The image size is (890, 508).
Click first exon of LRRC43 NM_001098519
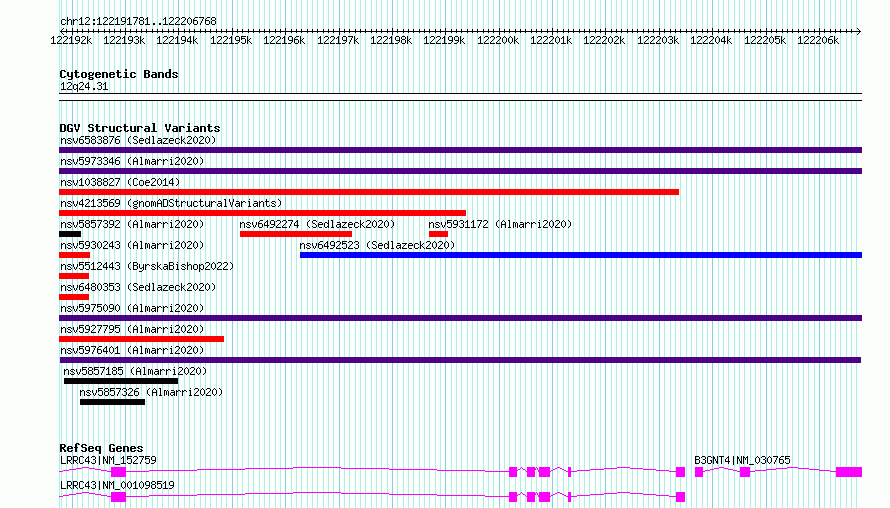click(x=118, y=497)
